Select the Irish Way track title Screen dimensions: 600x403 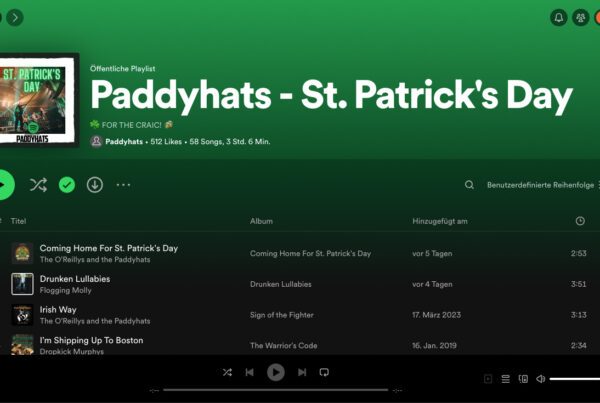pos(58,310)
